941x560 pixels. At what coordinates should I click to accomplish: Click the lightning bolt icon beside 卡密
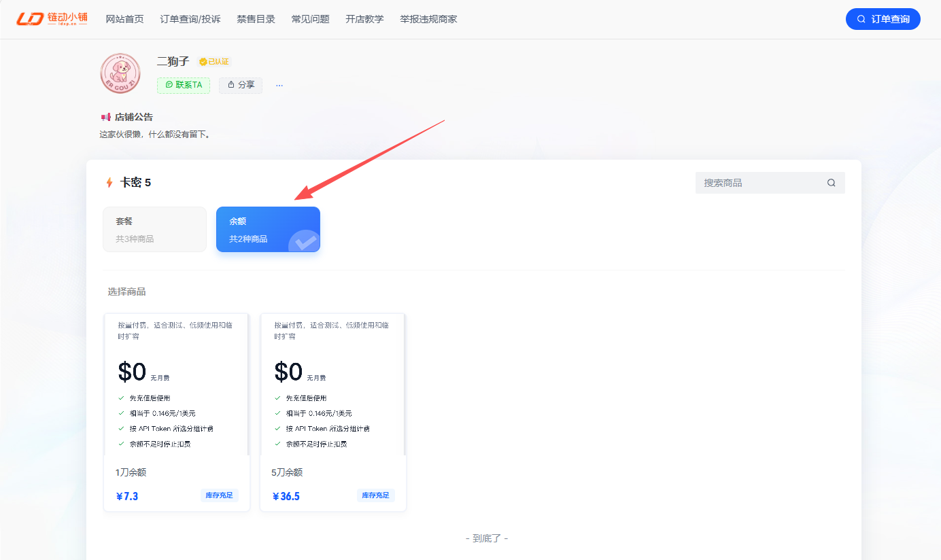tap(109, 183)
